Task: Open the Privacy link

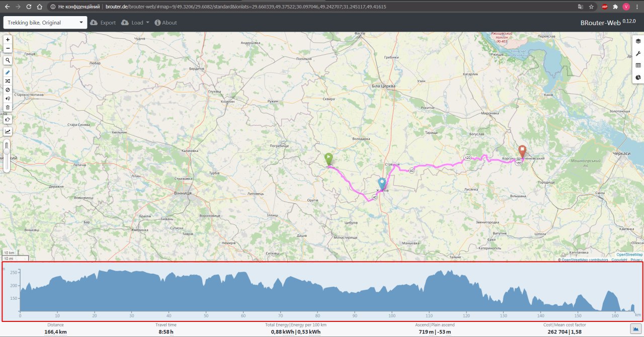Action: click(x=636, y=260)
